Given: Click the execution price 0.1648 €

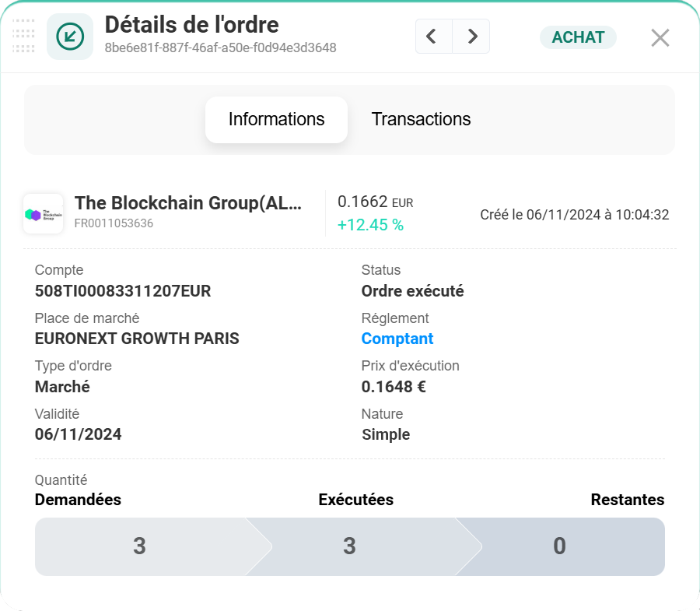Looking at the screenshot, I should coord(394,387).
